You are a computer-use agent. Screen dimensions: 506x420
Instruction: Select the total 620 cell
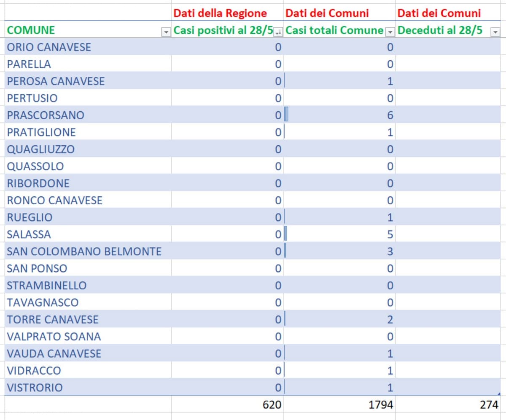[272, 405]
